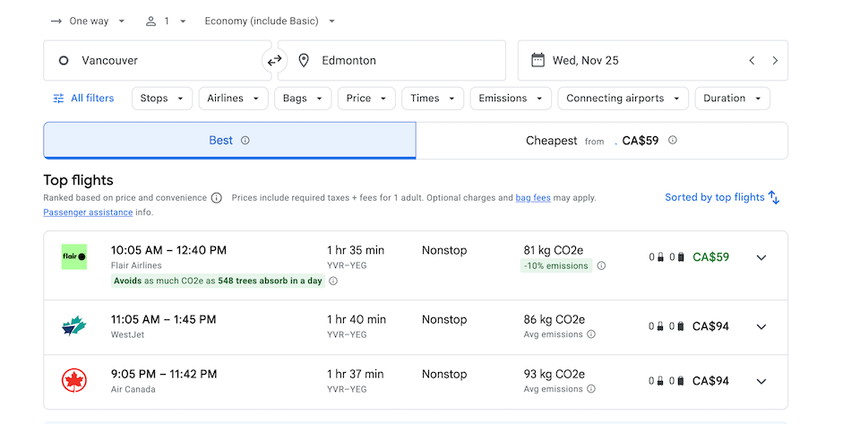Open the Emissions filter dropdown
Image resolution: width=860 pixels, height=424 pixels.
pos(511,98)
